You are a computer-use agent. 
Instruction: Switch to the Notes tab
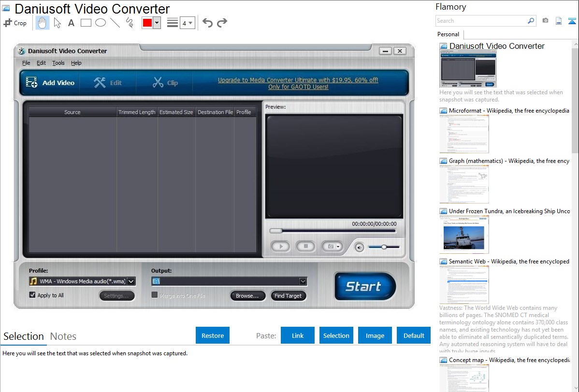point(63,336)
